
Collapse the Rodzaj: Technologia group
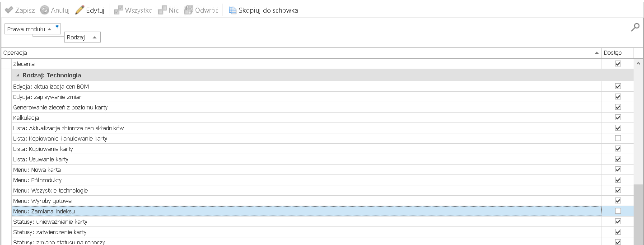[x=18, y=75]
